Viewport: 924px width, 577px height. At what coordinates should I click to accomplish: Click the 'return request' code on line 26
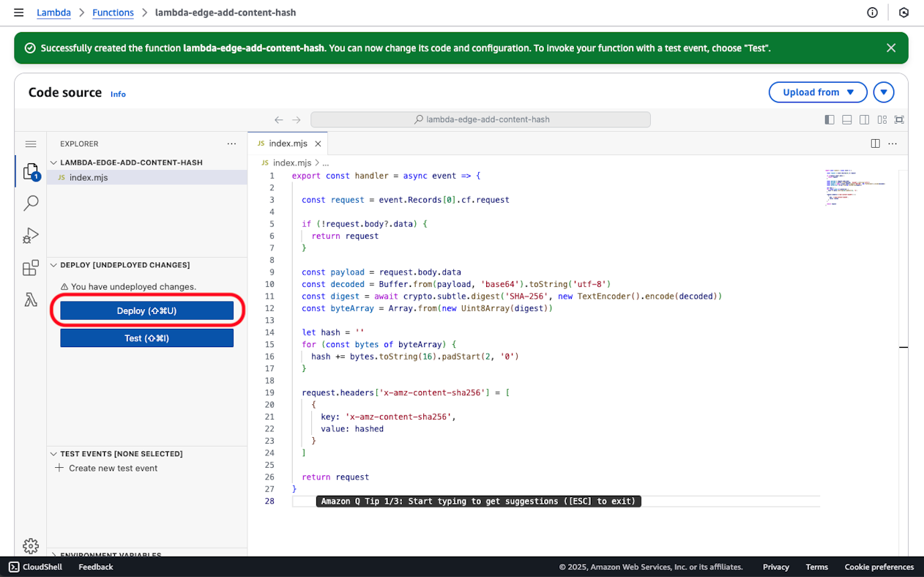(335, 477)
